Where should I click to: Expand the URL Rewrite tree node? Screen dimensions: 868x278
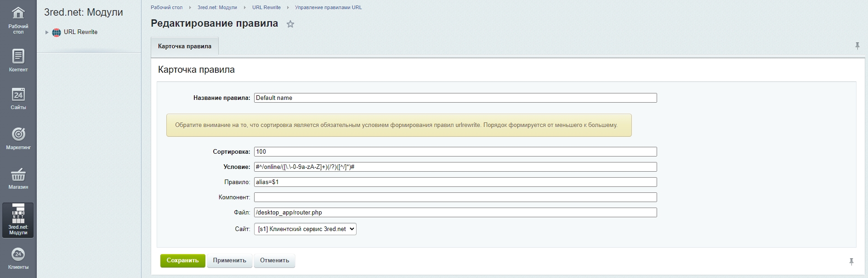click(x=47, y=32)
